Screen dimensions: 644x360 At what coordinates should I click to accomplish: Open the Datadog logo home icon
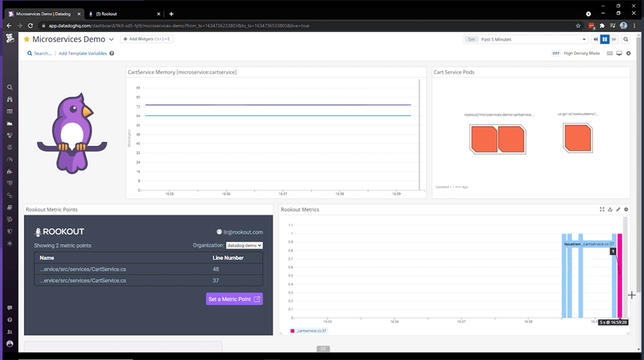point(10,39)
